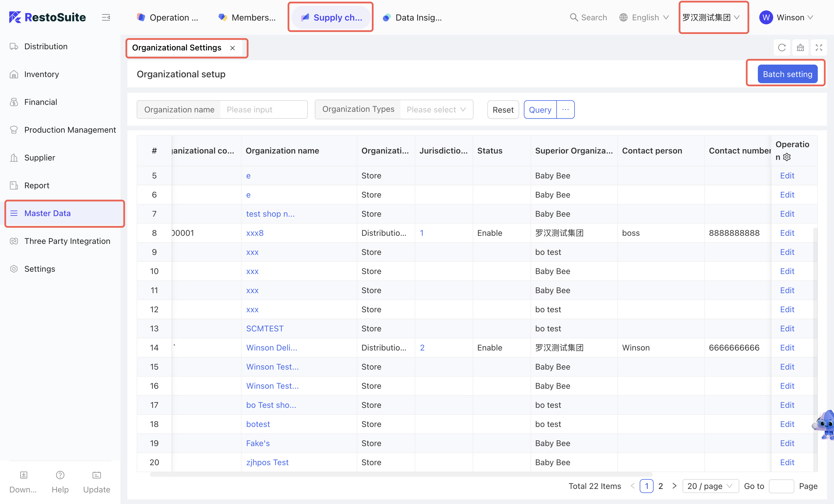Click the blue mascot assistant icon

(826, 424)
